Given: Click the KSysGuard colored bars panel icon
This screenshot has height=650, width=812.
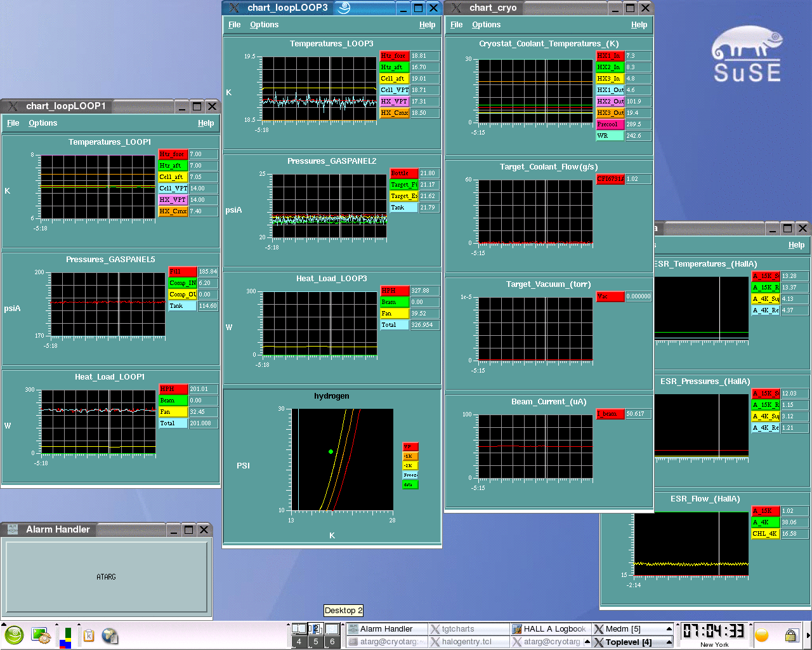Looking at the screenshot, I should point(65,637).
